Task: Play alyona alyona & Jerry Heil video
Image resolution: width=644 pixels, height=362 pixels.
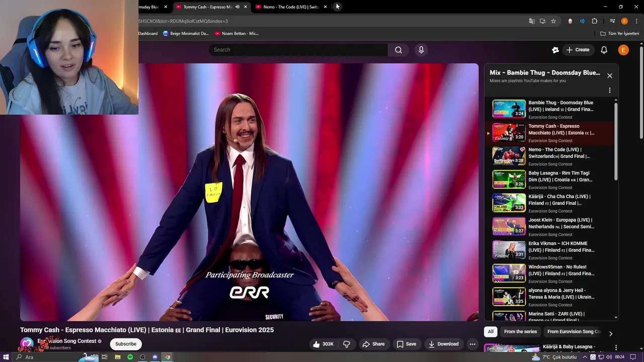Action: tap(550, 297)
